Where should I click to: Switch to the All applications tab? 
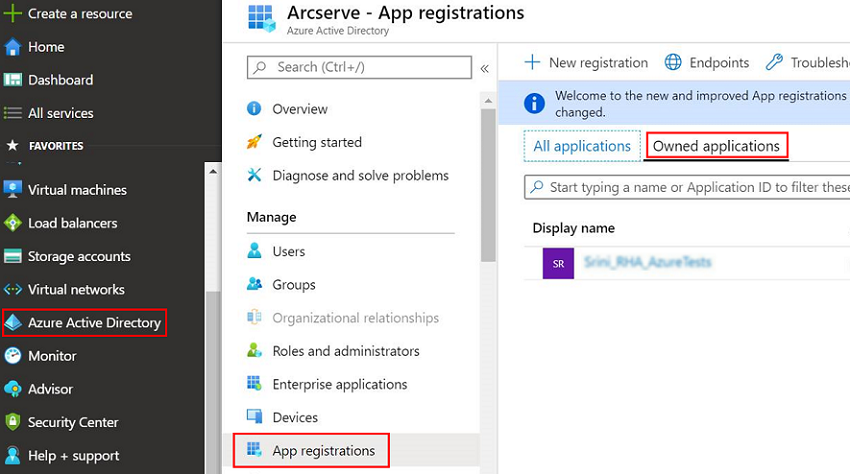(x=582, y=146)
